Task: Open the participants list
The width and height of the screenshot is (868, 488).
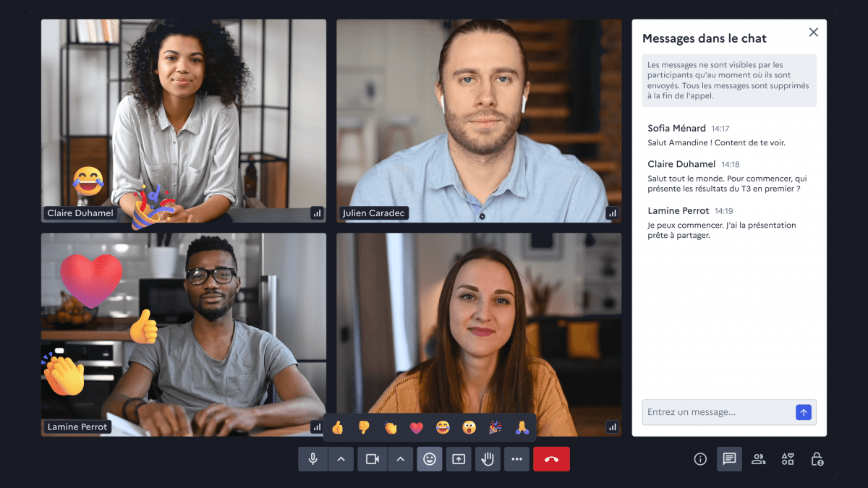Action: tap(758, 459)
